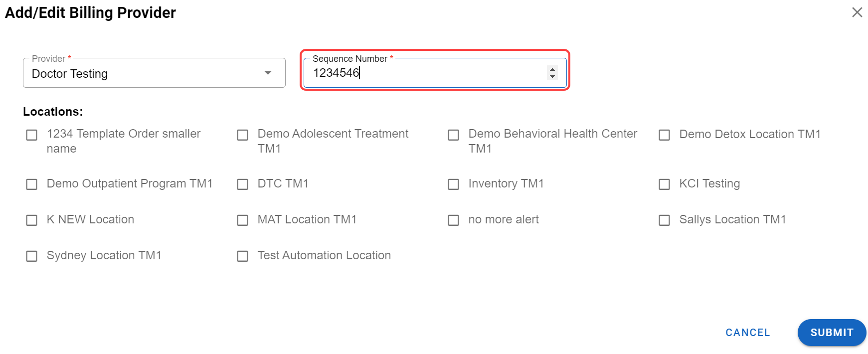The height and width of the screenshot is (354, 868).
Task: Enable Demo Adolescent Treatment TM1 location
Action: pos(243,135)
